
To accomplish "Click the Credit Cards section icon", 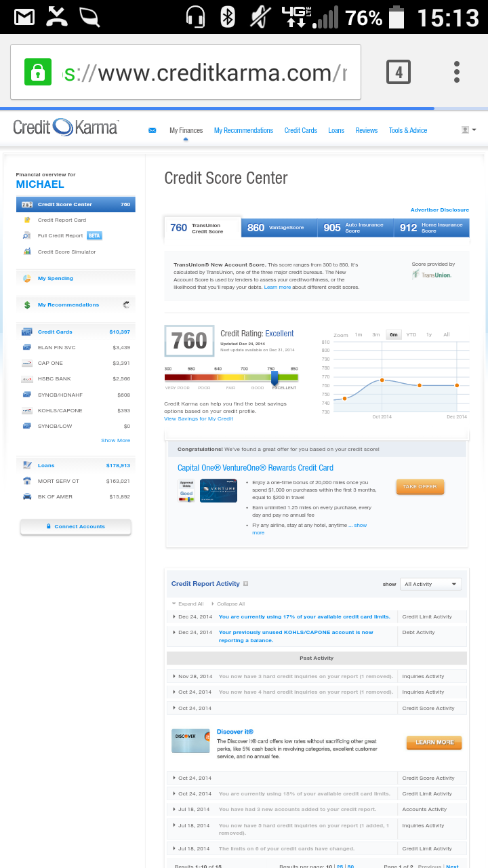I will (27, 332).
